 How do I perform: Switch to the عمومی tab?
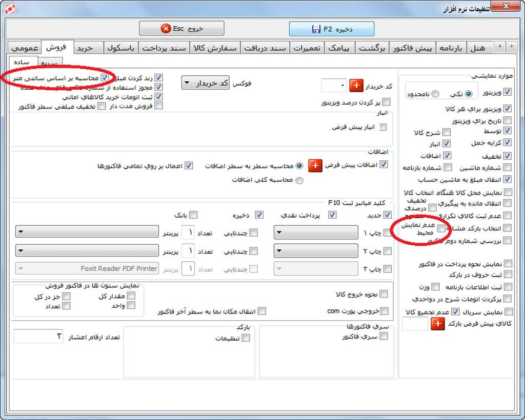point(25,48)
